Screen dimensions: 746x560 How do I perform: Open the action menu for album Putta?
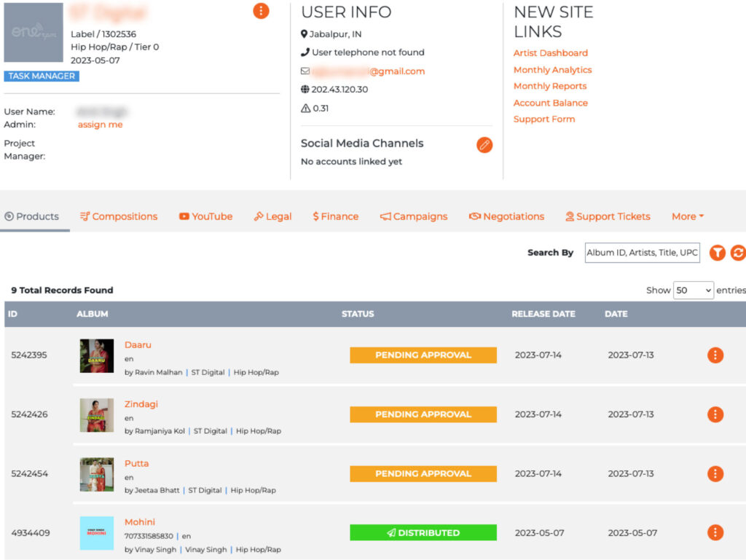tap(715, 473)
